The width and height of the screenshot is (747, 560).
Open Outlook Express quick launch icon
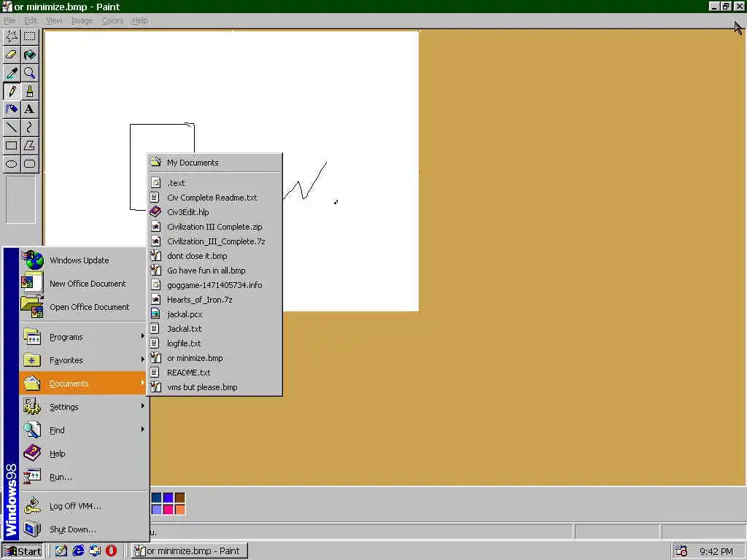point(95,551)
